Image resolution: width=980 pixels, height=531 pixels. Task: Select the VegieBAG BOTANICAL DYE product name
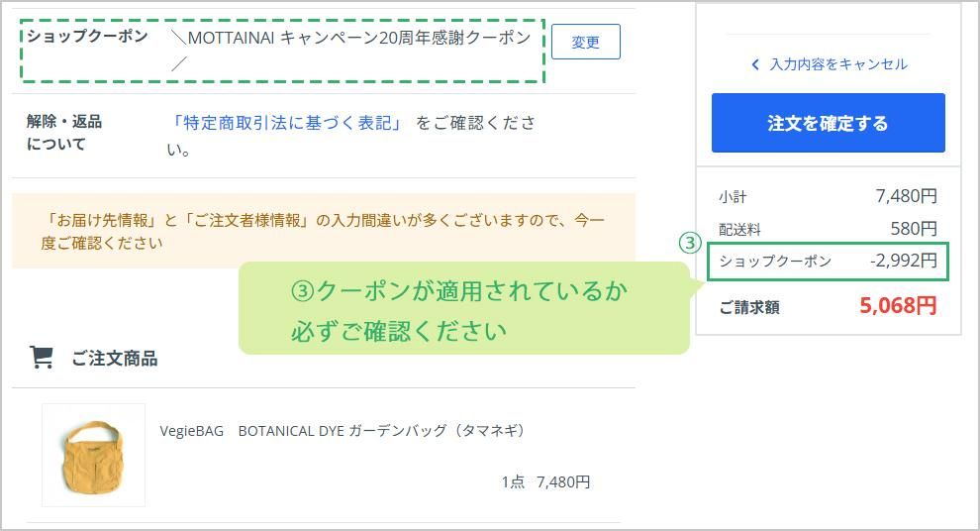pyautogui.click(x=342, y=430)
